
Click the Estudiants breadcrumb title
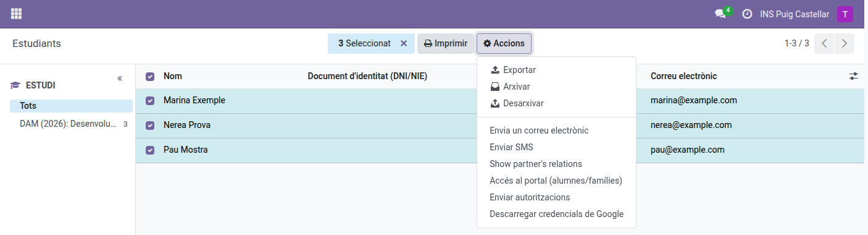click(x=36, y=43)
